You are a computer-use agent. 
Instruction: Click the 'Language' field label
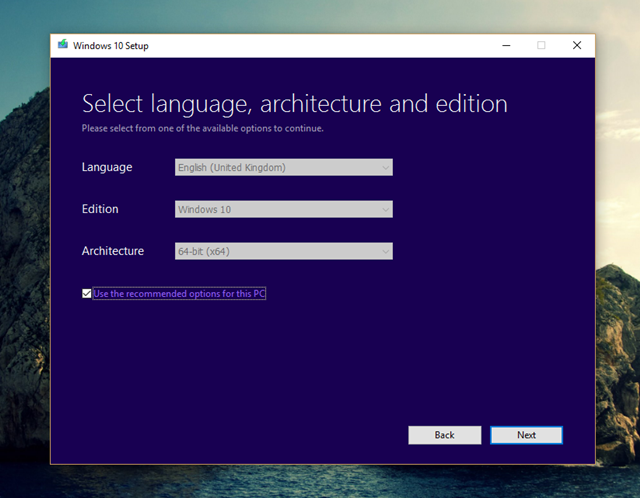pos(107,167)
